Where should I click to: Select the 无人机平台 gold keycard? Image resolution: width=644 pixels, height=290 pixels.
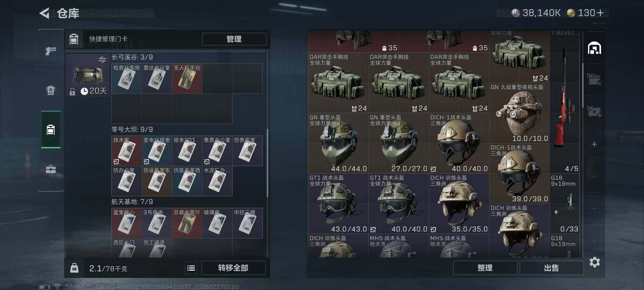187,78
